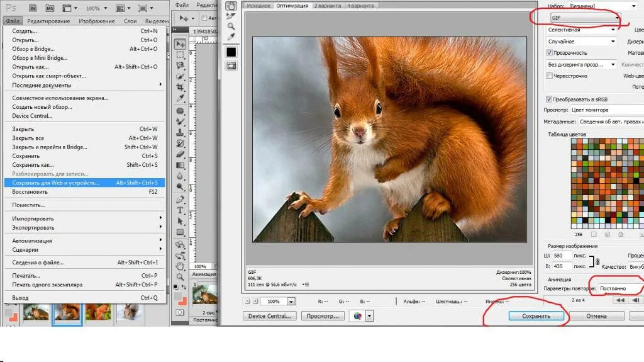Select the Move tool in Photoshop toolbox
This screenshot has width=644, height=362.
tap(180, 44)
